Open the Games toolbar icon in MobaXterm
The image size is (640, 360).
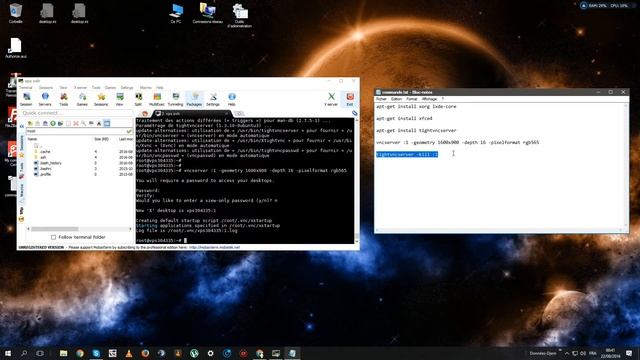pyautogui.click(x=82, y=99)
